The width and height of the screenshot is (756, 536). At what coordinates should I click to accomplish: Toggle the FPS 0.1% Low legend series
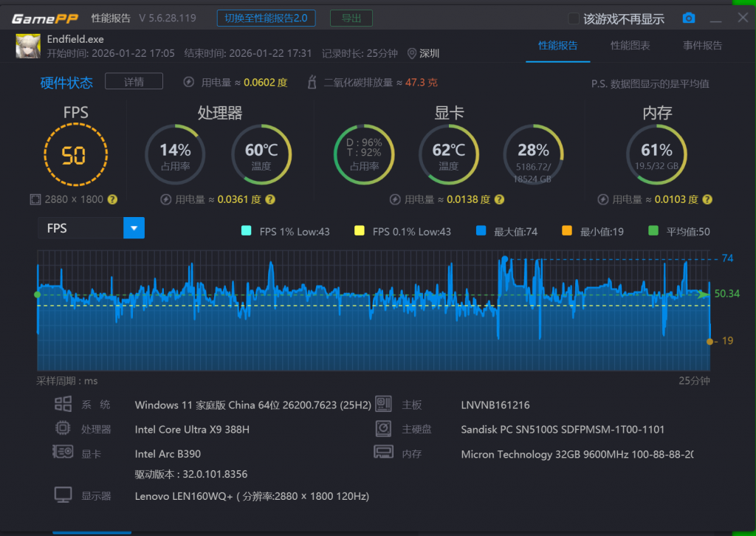(x=360, y=231)
